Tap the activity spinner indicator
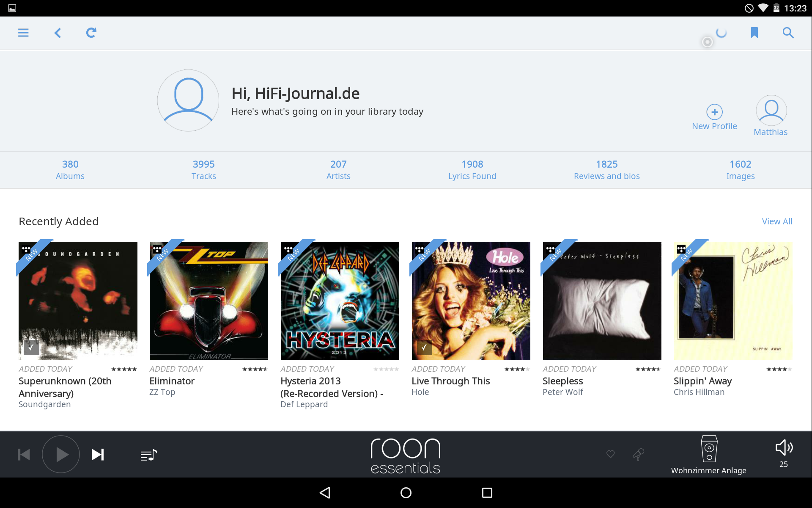The image size is (812, 508). (x=721, y=33)
